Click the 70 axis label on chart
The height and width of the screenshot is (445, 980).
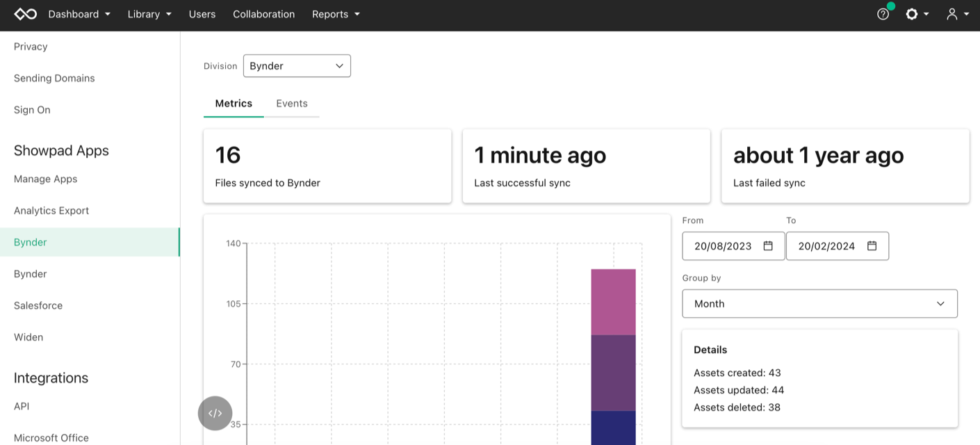[236, 364]
